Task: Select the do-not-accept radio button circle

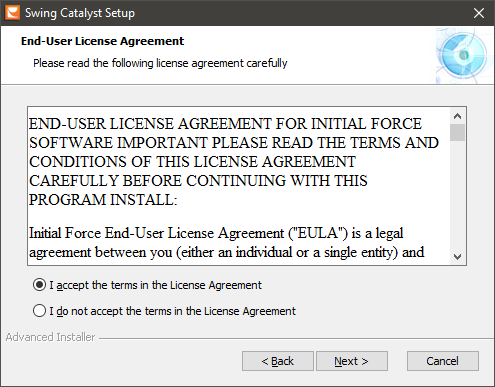Action: [39, 311]
